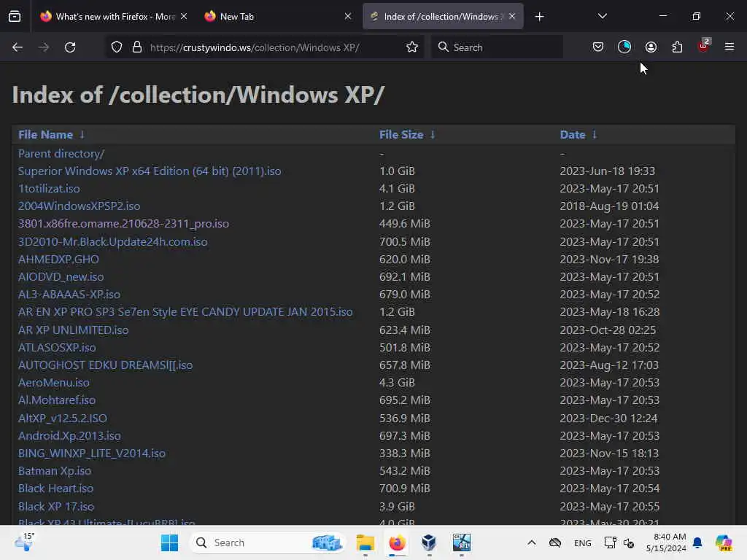This screenshot has height=560, width=747.
Task: Click the site padlock security icon
Action: pos(137,47)
